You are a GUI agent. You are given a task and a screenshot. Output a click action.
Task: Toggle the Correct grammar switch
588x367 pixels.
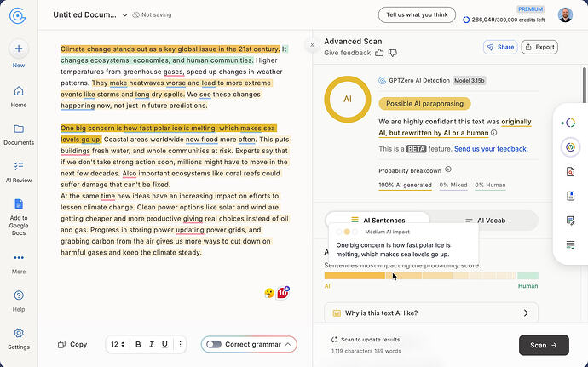(x=214, y=344)
